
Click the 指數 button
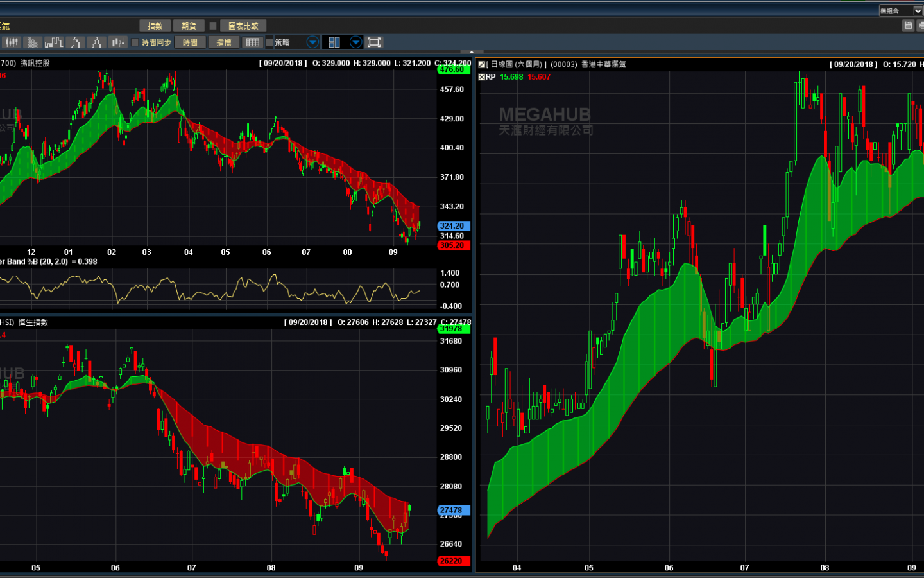pyautogui.click(x=155, y=26)
